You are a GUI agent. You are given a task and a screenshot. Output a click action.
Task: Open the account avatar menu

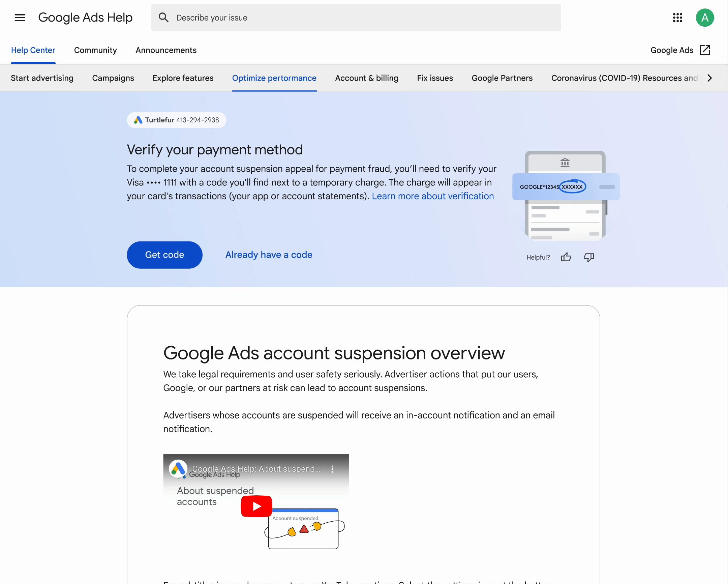pyautogui.click(x=705, y=18)
